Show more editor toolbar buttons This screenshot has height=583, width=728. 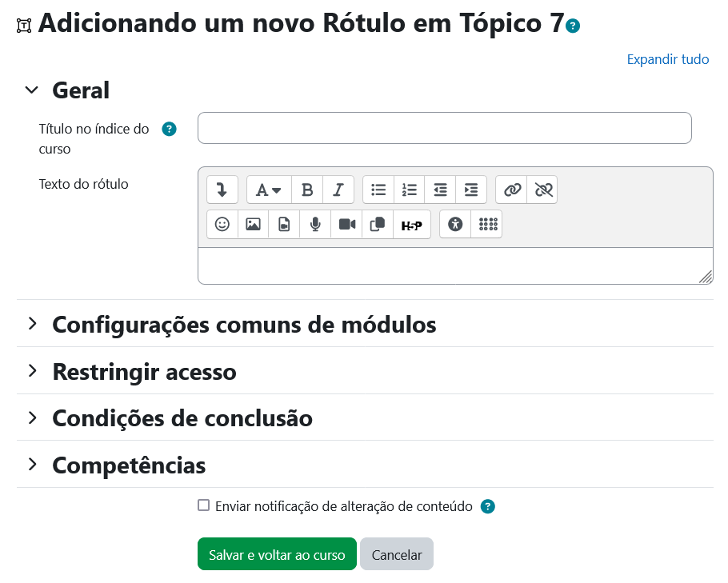(222, 190)
